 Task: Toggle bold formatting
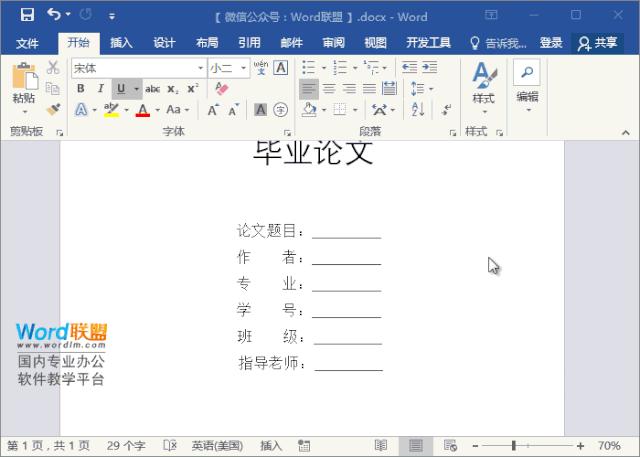pos(81,89)
